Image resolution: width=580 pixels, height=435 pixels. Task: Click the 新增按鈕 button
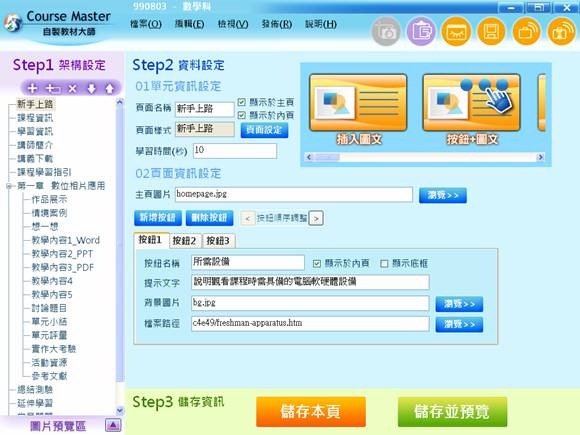pos(158,218)
